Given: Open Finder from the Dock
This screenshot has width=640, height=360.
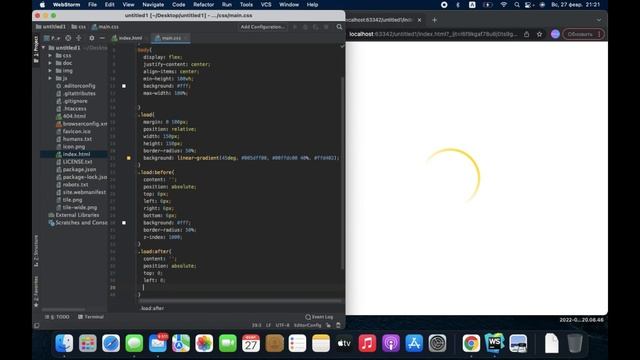Looking at the screenshot, I should [64, 343].
